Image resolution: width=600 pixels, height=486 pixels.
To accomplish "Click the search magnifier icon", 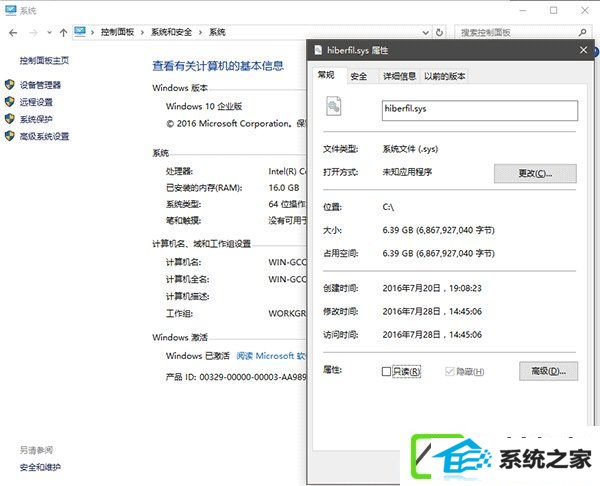I will pyautogui.click(x=582, y=33).
